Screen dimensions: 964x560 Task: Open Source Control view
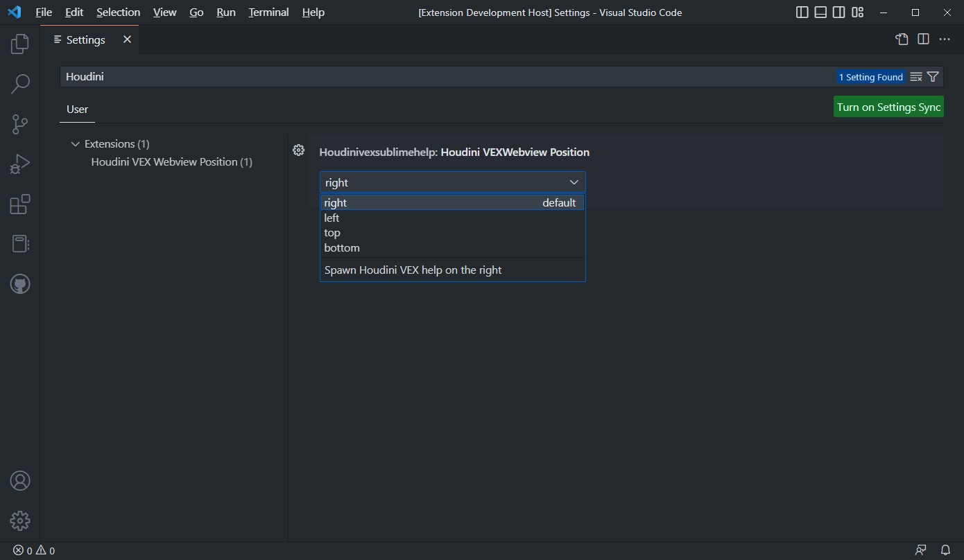[x=20, y=124]
